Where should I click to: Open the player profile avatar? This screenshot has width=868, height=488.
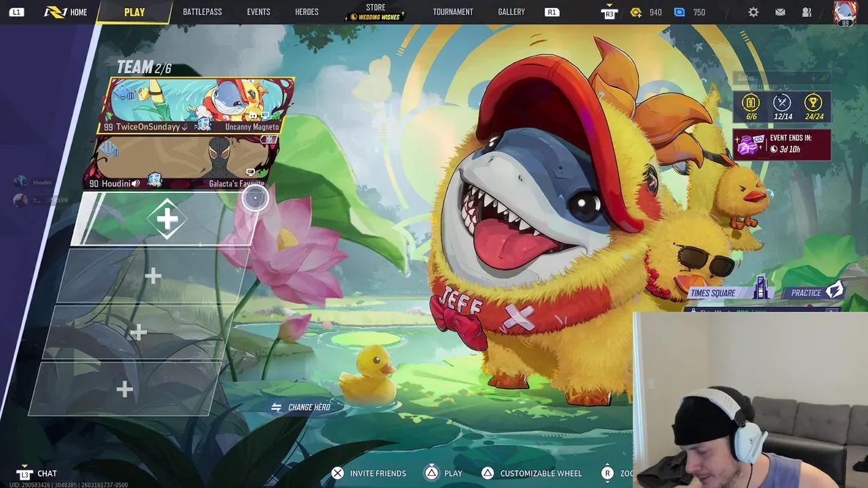[845, 13]
